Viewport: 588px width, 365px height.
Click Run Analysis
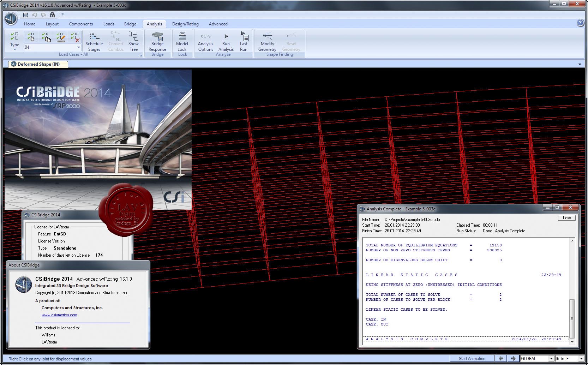[226, 42]
